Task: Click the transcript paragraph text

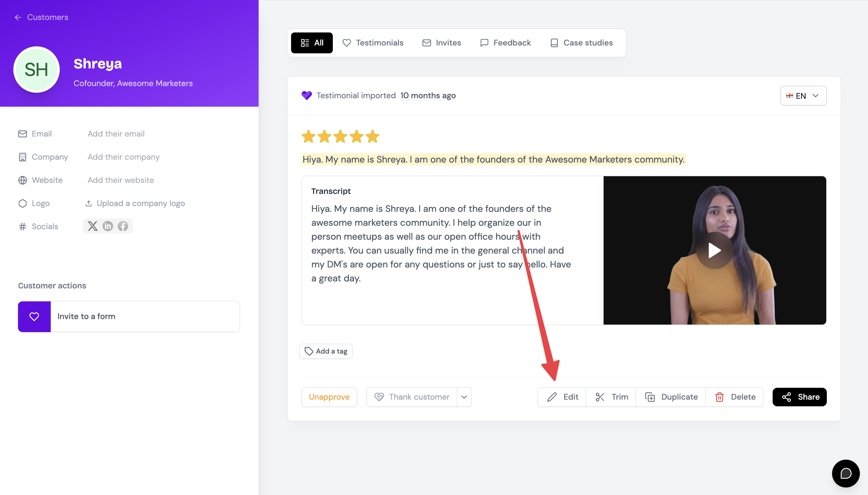Action: 441,243
